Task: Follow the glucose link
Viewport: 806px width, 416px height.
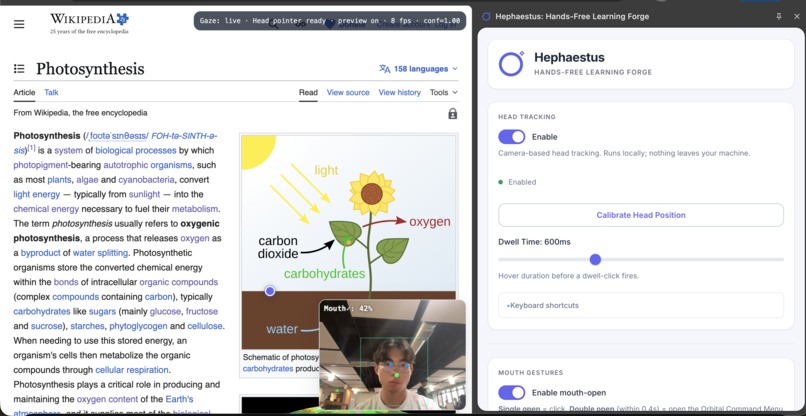Action: [x=164, y=312]
